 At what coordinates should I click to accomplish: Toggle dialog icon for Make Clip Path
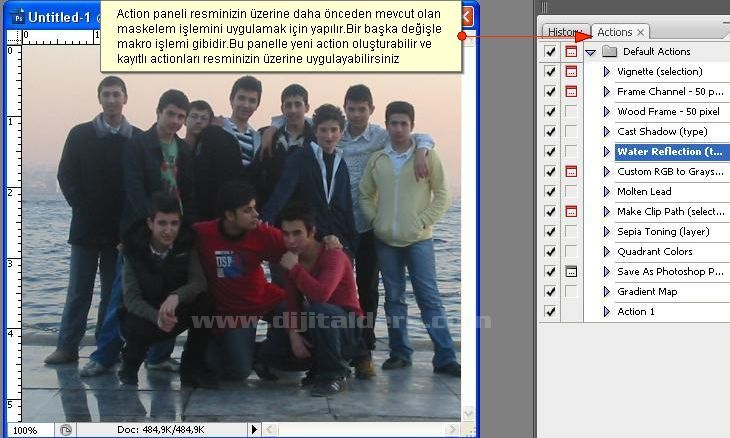pos(571,212)
